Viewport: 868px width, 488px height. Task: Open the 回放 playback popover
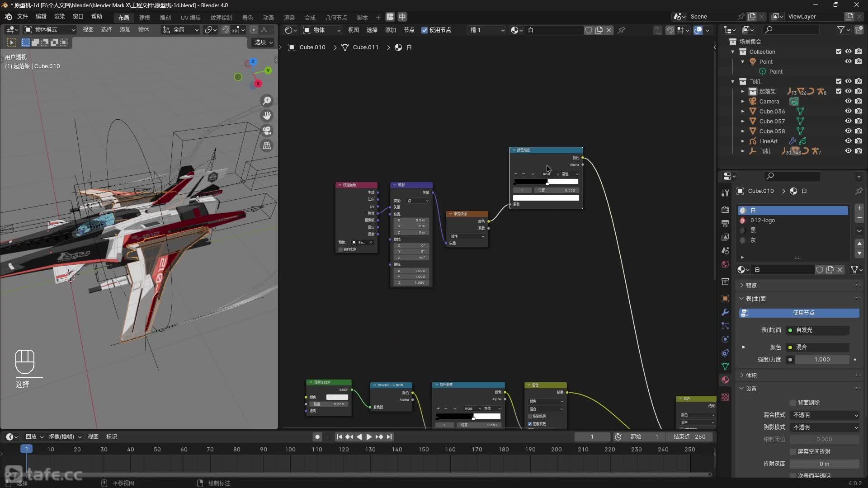pyautogui.click(x=34, y=437)
